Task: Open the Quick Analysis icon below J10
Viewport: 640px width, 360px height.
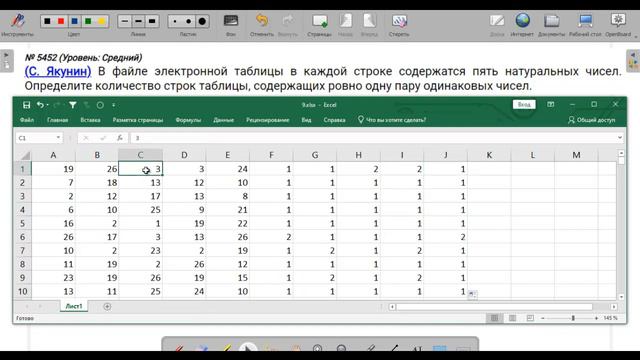Action: (x=472, y=294)
